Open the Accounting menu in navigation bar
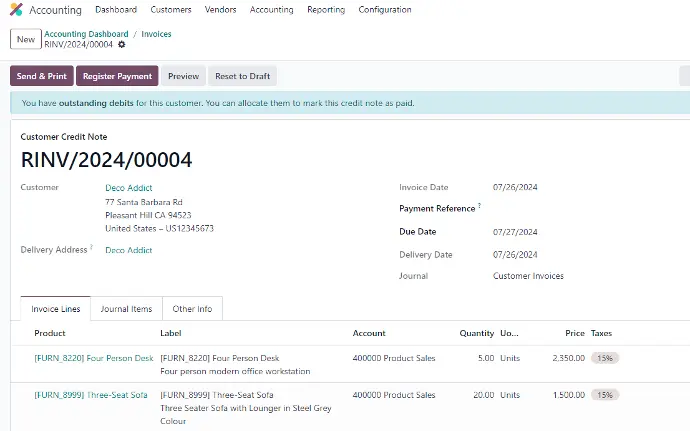The width and height of the screenshot is (690, 431). click(272, 9)
